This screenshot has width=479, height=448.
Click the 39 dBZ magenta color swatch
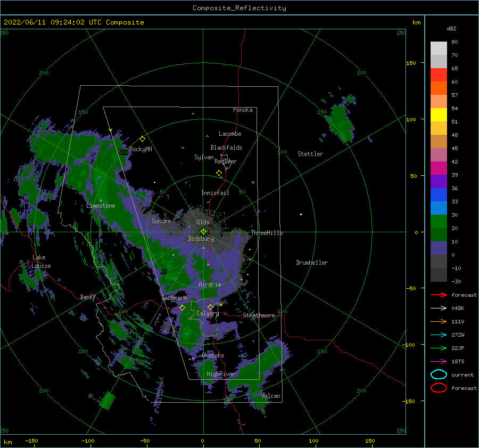[x=439, y=168]
